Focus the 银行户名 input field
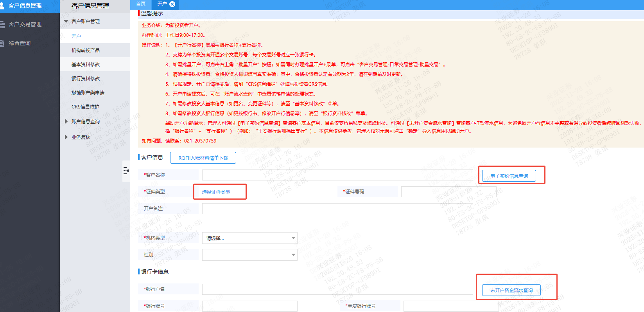 click(x=337, y=289)
